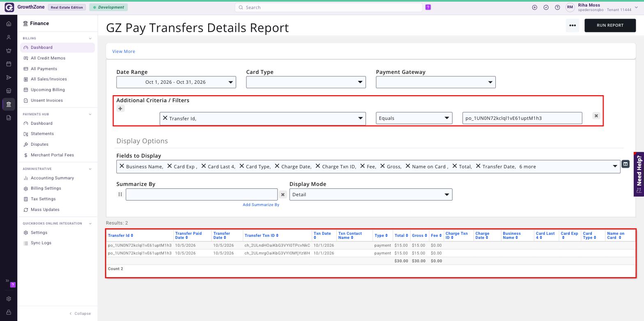644x321 pixels.
Task: Click the Add Summarize By link
Action: click(x=261, y=205)
